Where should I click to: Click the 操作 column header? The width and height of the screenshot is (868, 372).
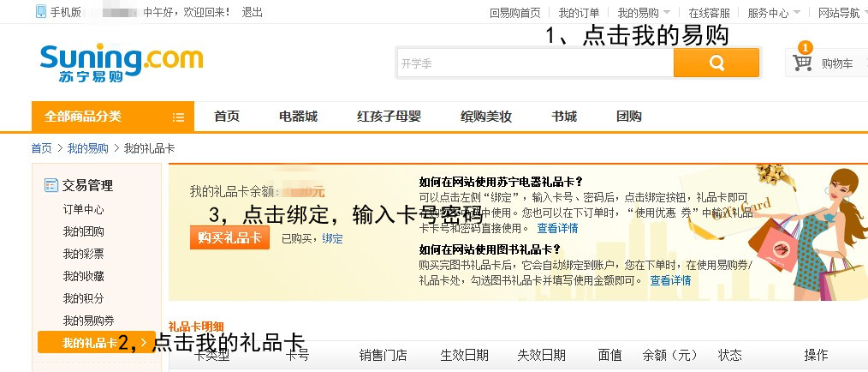click(x=816, y=355)
